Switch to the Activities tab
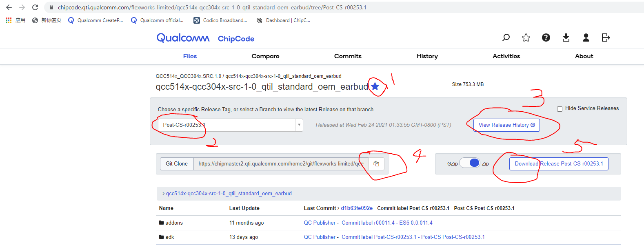This screenshot has width=644, height=245. (x=506, y=56)
